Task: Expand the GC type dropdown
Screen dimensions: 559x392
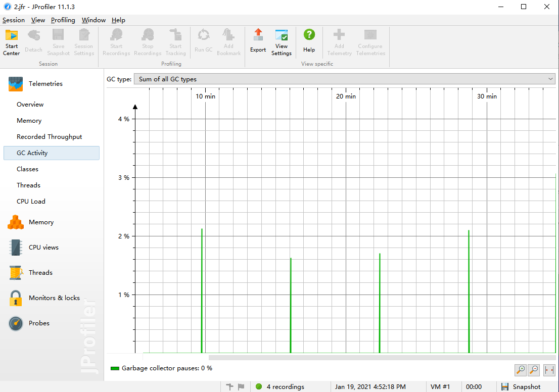Action: point(344,79)
